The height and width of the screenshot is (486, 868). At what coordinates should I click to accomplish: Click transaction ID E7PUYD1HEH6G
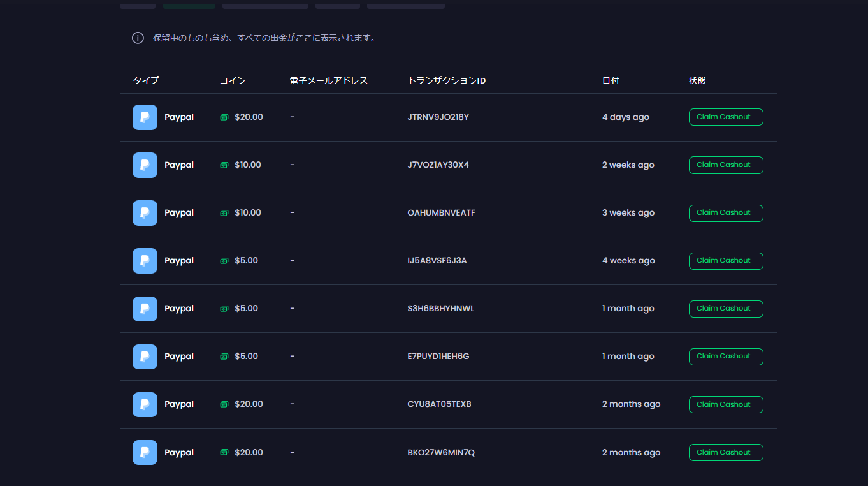coord(438,357)
